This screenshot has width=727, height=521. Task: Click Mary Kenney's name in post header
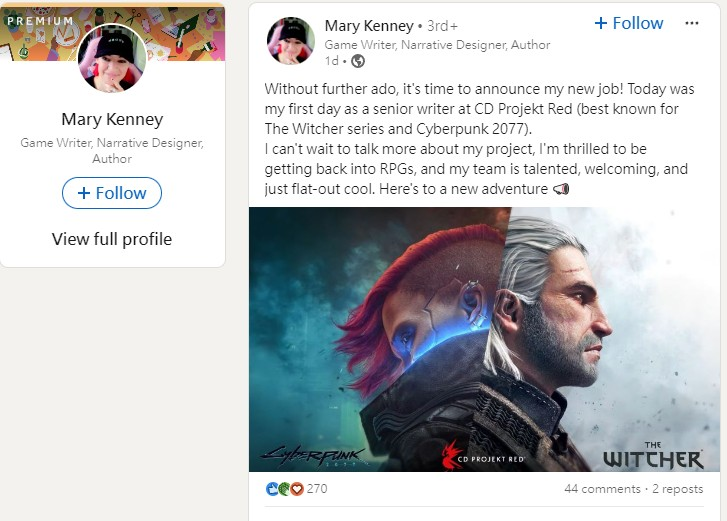(x=369, y=25)
